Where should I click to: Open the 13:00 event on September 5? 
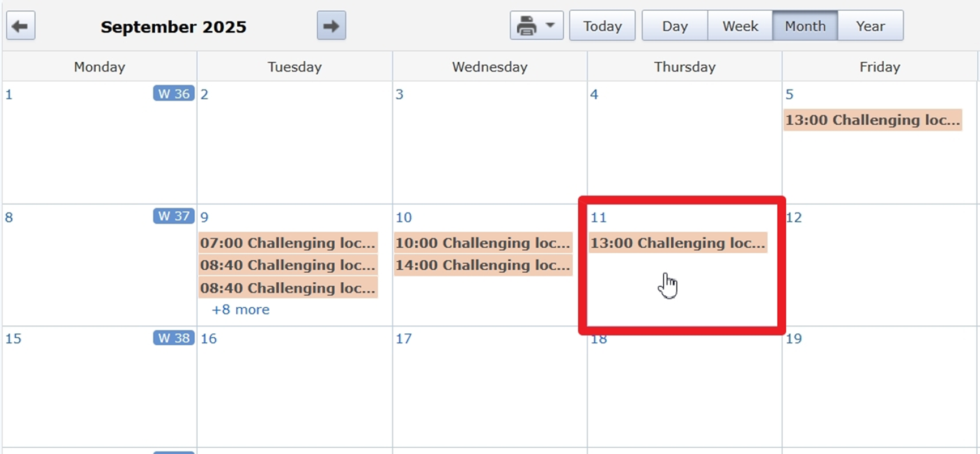pos(872,120)
